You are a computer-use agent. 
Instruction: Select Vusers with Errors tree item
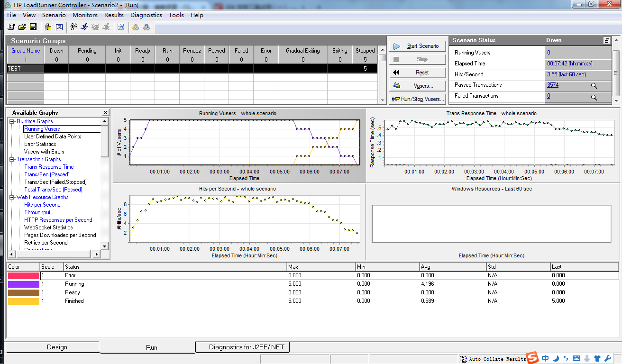[x=44, y=152]
